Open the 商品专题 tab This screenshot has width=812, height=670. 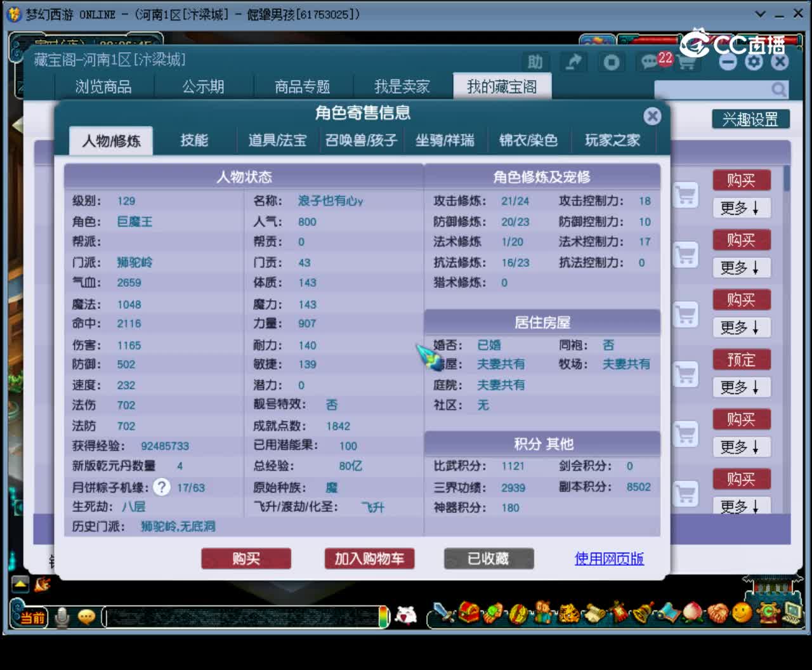[x=303, y=87]
